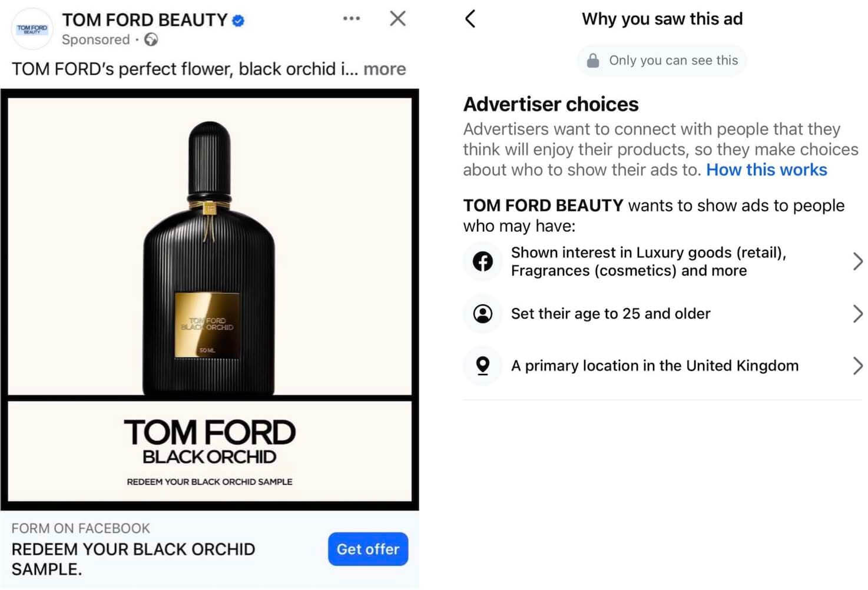The height and width of the screenshot is (590, 868).
Task: Open TOM FORD BEAUTY's profile picture
Action: point(32,28)
